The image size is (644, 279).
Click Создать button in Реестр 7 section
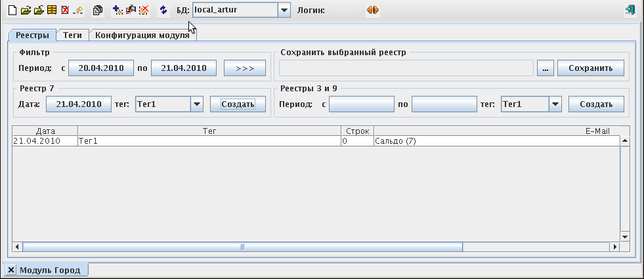238,104
